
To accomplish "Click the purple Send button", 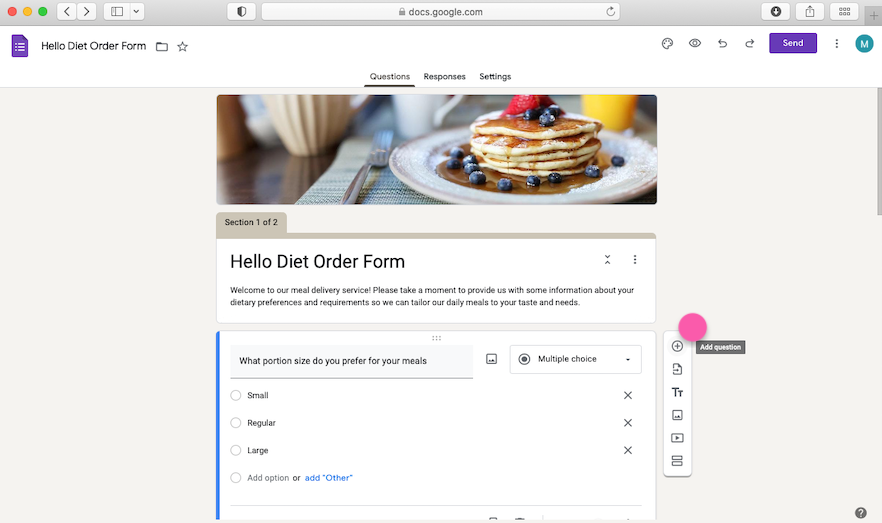I will pos(793,43).
